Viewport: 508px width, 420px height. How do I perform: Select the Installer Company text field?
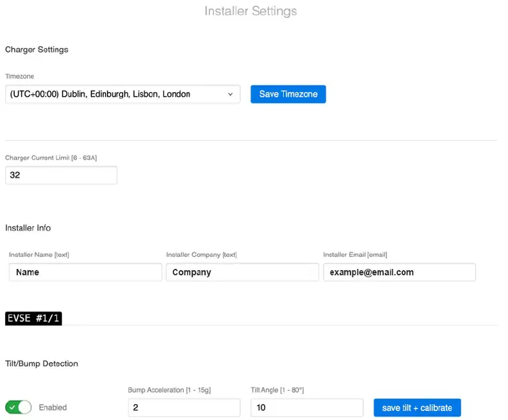pyautogui.click(x=242, y=272)
